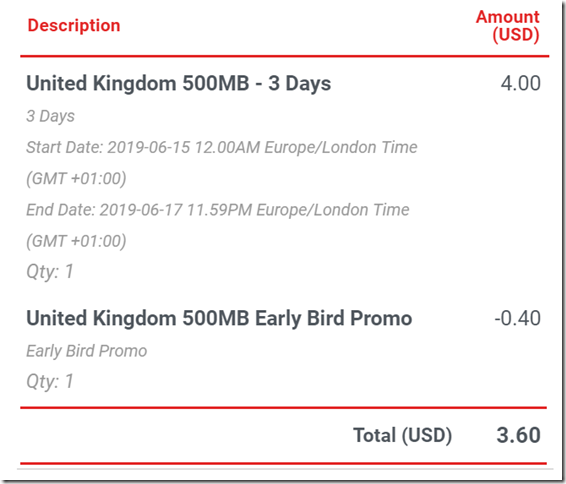The height and width of the screenshot is (484, 566).
Task: Select the Start Date 2019-06-15 line
Action: [x=222, y=148]
